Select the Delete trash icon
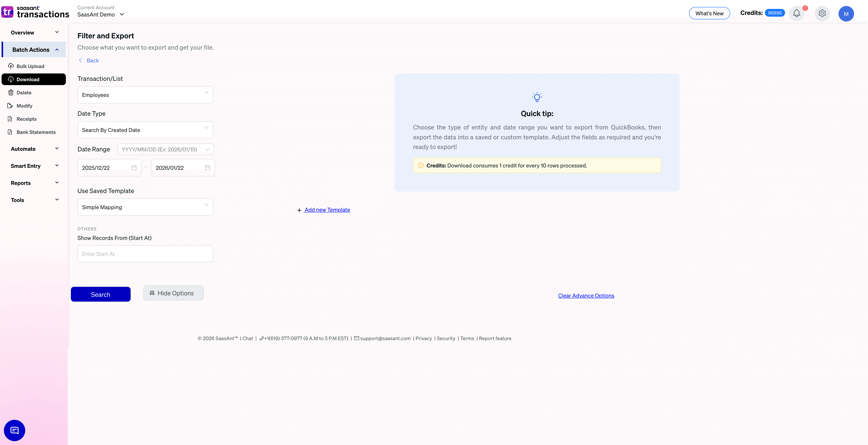Viewport: 868px width, 445px height. click(x=10, y=92)
